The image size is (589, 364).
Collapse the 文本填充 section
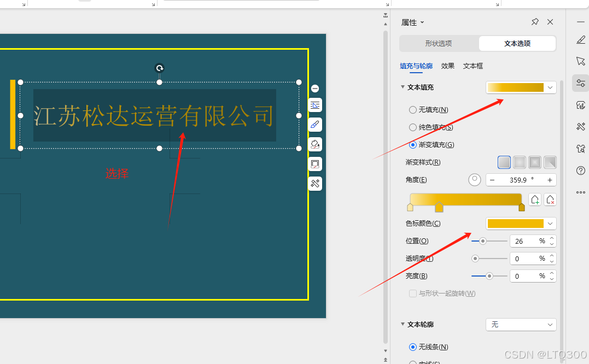[x=403, y=87]
